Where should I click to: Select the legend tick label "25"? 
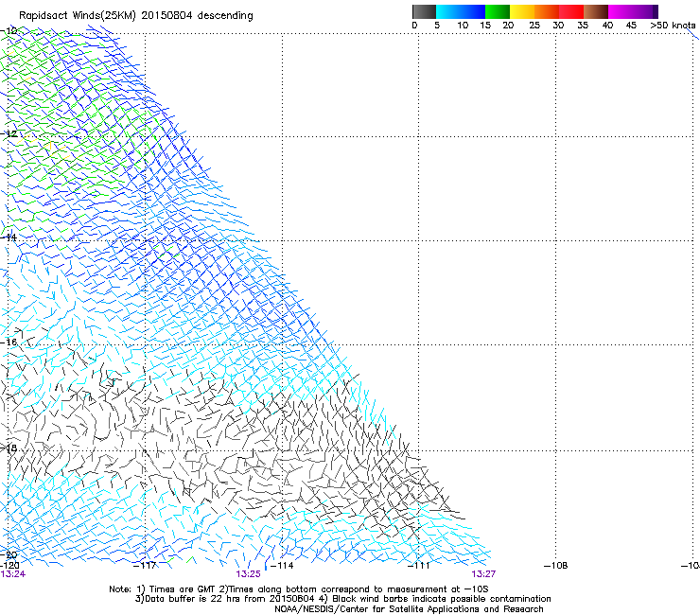[534, 26]
